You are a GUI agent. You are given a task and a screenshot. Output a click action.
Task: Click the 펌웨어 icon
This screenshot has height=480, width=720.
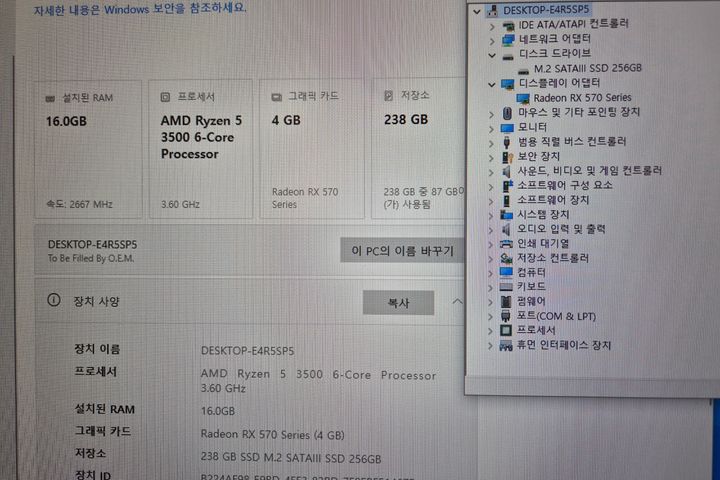[x=506, y=302]
